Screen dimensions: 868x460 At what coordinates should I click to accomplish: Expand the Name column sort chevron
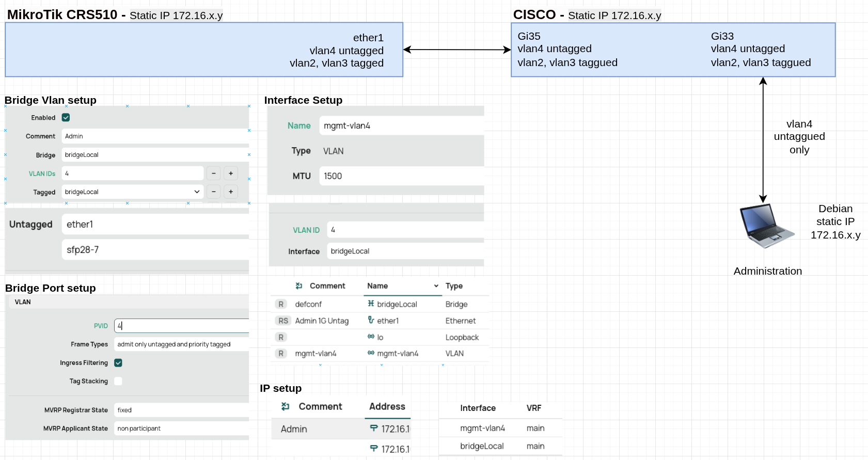click(436, 286)
